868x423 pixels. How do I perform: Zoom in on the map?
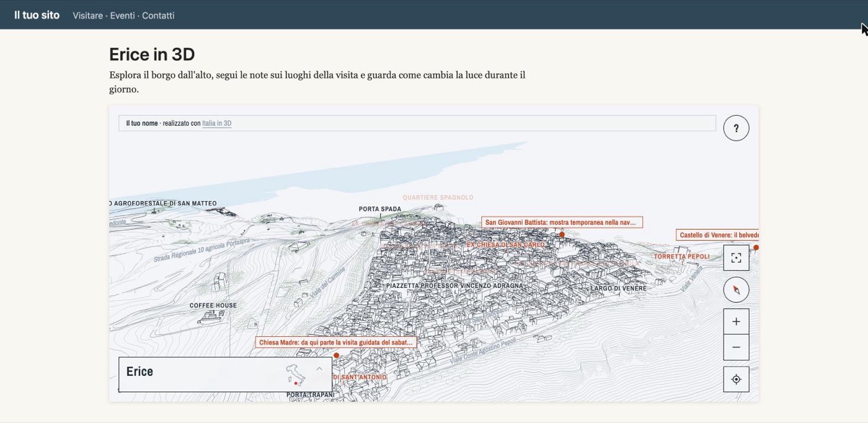coord(736,321)
